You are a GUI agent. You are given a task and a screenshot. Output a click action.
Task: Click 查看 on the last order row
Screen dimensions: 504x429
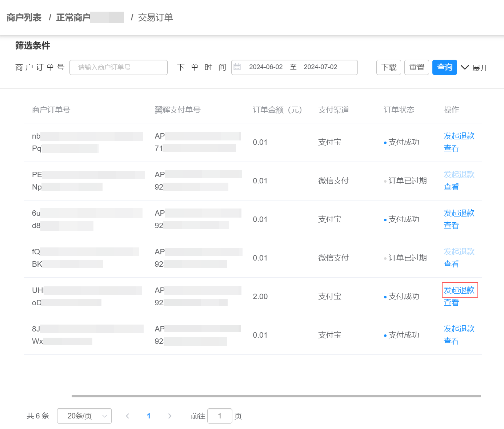click(451, 341)
